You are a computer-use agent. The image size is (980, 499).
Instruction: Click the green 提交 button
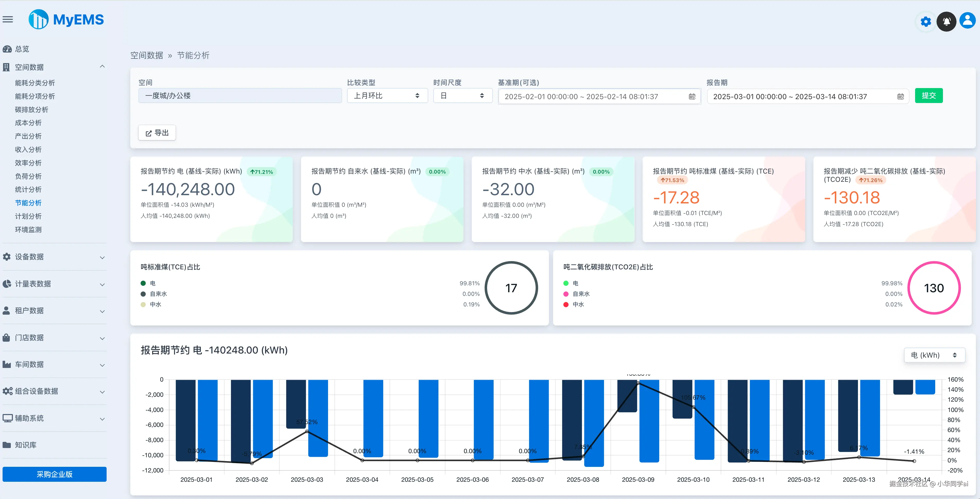(928, 96)
